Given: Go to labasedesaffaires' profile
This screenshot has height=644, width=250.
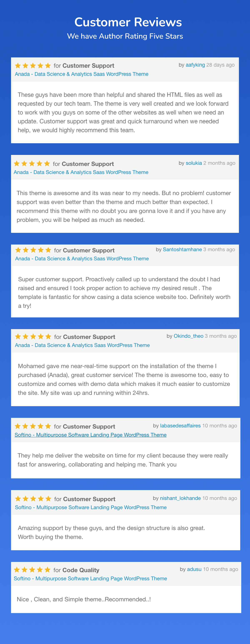Looking at the screenshot, I should (180, 426).
